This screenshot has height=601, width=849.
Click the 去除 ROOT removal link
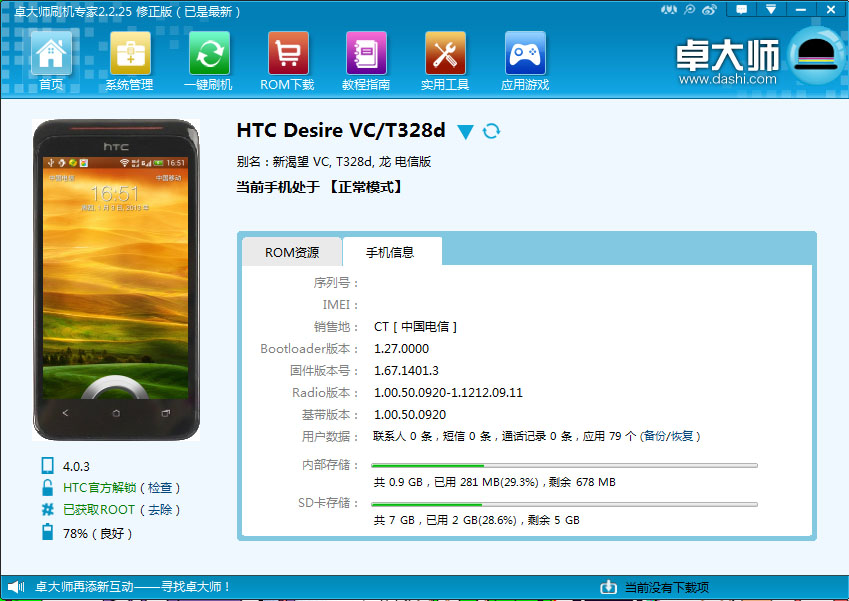coord(160,509)
